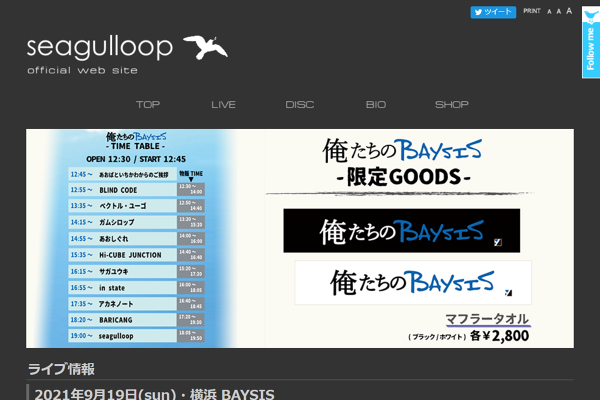Click the '限定GOODS' heading
The image size is (600, 400).
[x=403, y=177]
